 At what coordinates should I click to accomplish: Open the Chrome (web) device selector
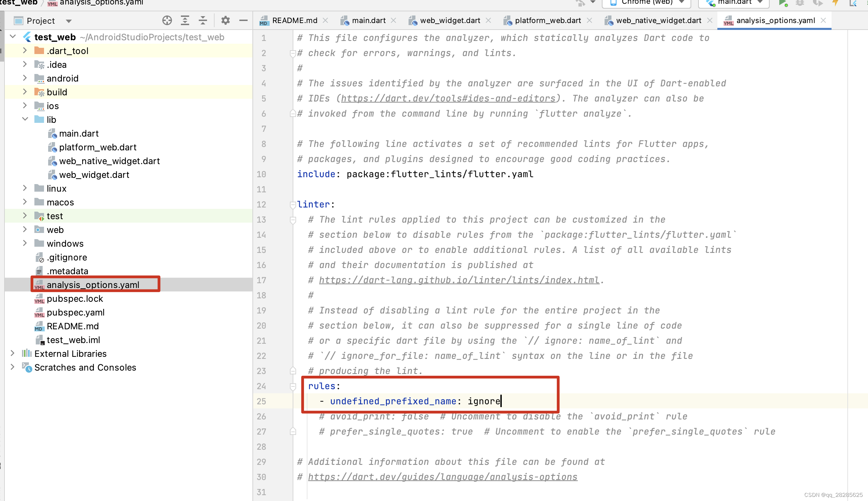coord(646,2)
